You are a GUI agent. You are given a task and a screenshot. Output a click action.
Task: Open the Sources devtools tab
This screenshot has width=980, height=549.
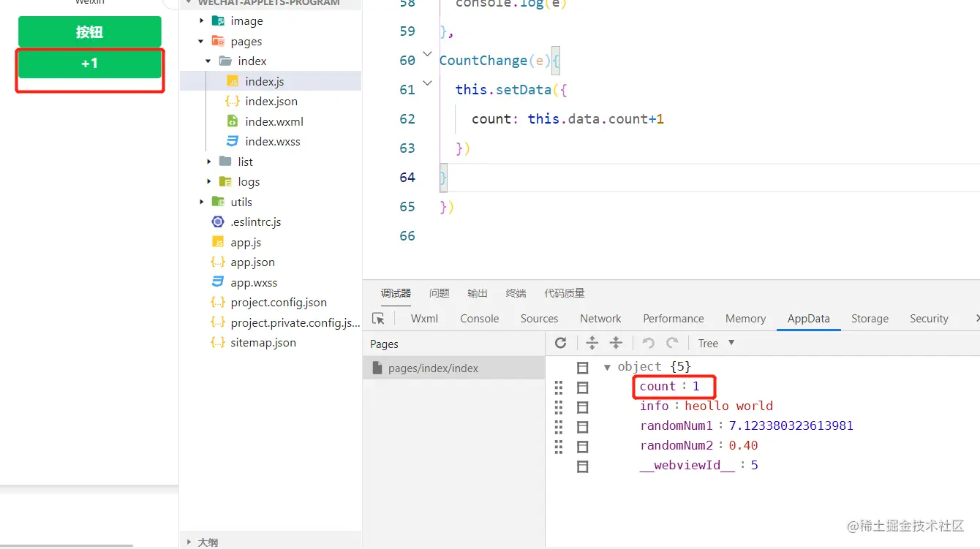(540, 319)
